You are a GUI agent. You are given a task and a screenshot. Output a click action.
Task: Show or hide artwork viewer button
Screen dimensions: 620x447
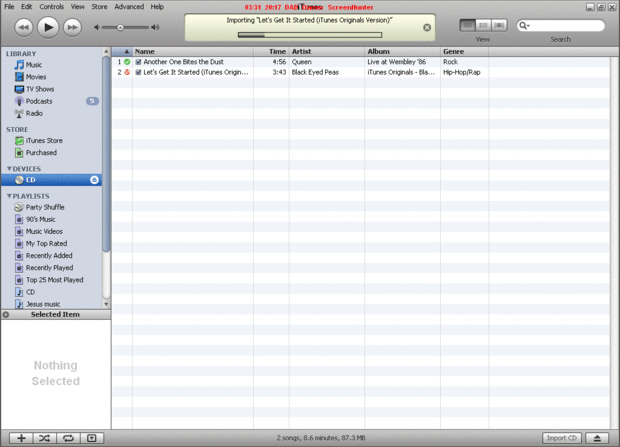coord(92,438)
